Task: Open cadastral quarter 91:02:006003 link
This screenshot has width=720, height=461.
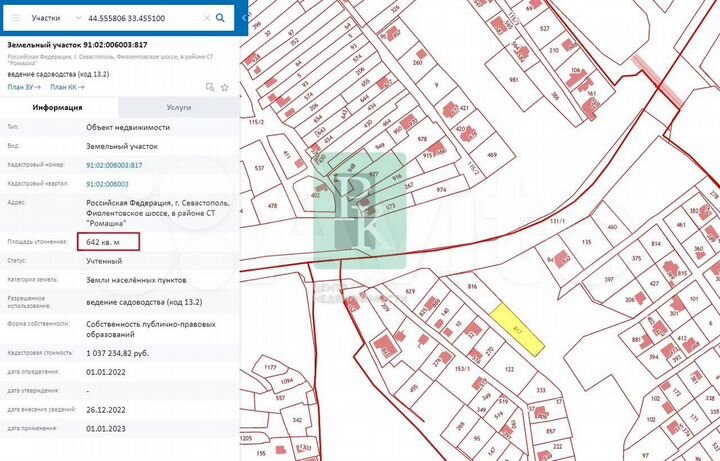Action: 107,184
